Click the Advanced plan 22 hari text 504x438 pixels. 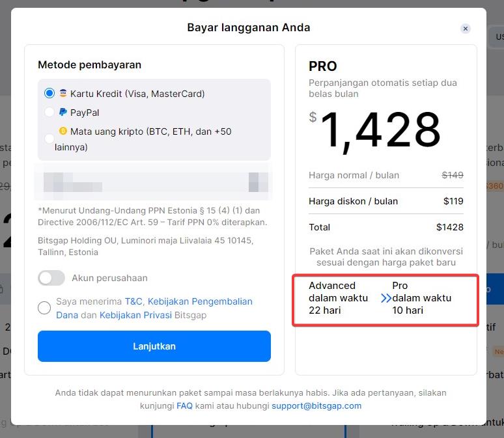[x=338, y=298]
